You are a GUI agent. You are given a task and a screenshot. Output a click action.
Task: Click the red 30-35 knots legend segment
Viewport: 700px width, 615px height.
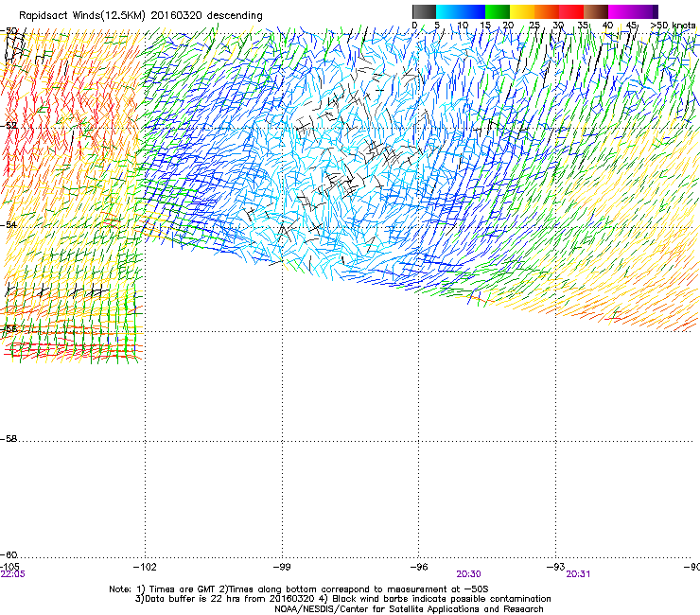tap(571, 11)
